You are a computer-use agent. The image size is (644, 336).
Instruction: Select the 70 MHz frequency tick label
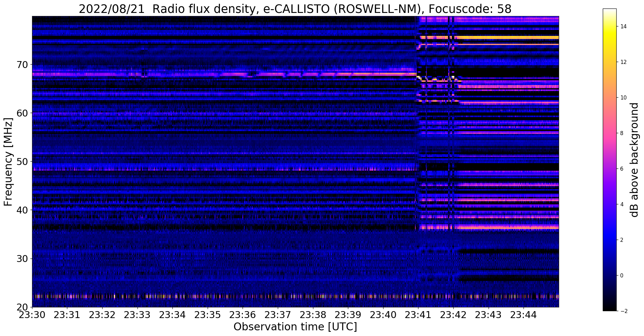[x=22, y=65]
